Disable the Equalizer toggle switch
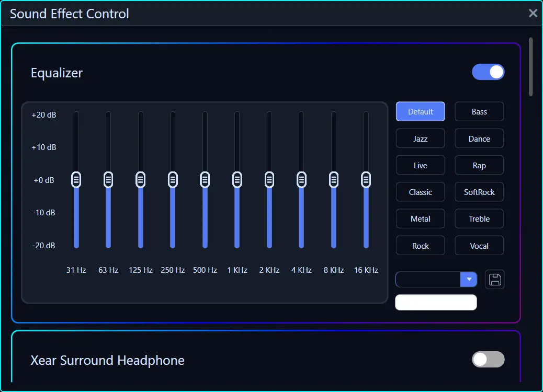The width and height of the screenshot is (543, 392). click(488, 72)
